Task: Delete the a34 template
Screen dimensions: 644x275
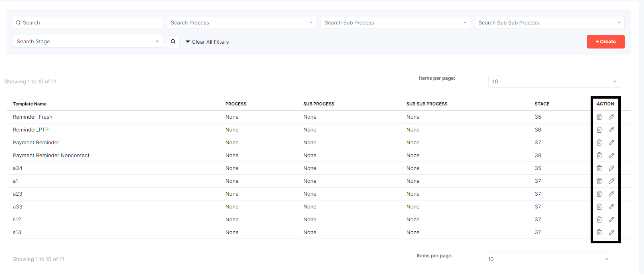Action: point(599,168)
